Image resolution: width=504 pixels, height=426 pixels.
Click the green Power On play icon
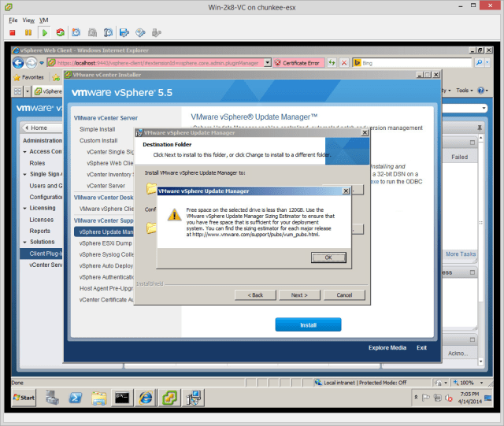click(x=45, y=32)
